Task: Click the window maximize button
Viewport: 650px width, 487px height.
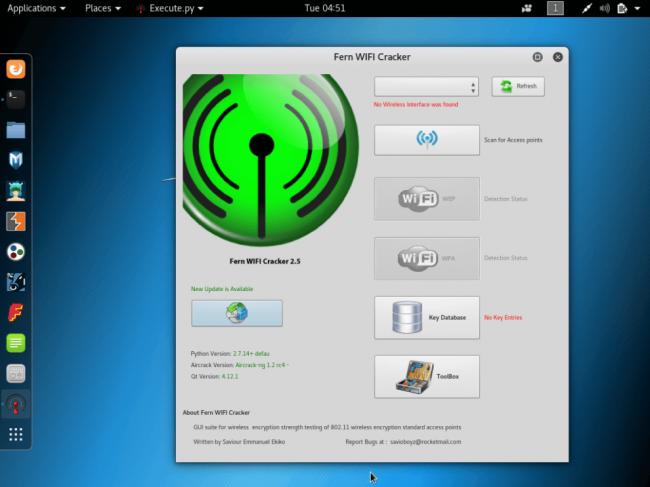Action: [x=537, y=57]
